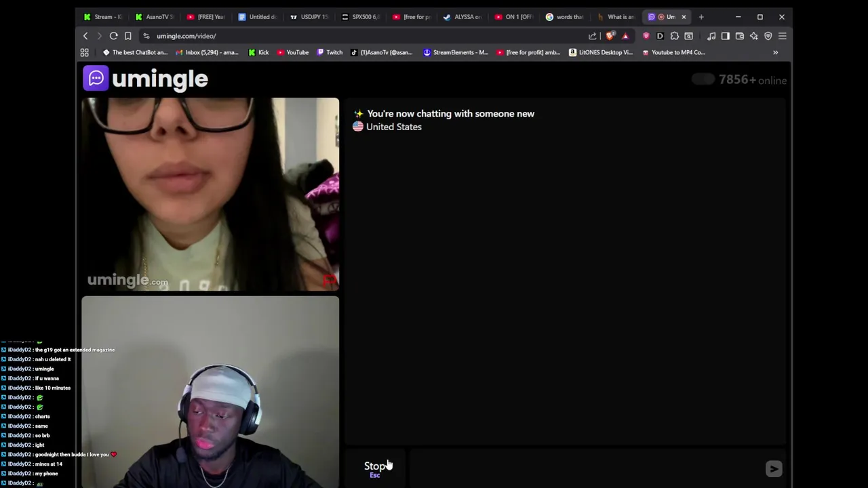The image size is (868, 488).
Task: Open the Leo AI sparkle icon
Action: coord(754,36)
